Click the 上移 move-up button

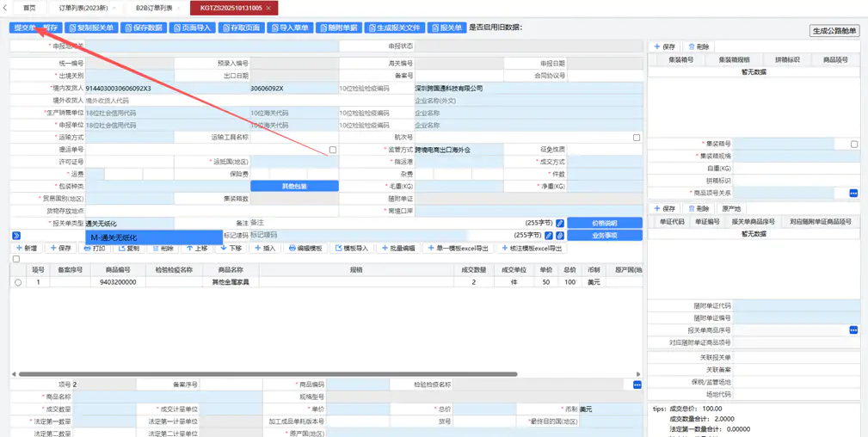point(197,248)
